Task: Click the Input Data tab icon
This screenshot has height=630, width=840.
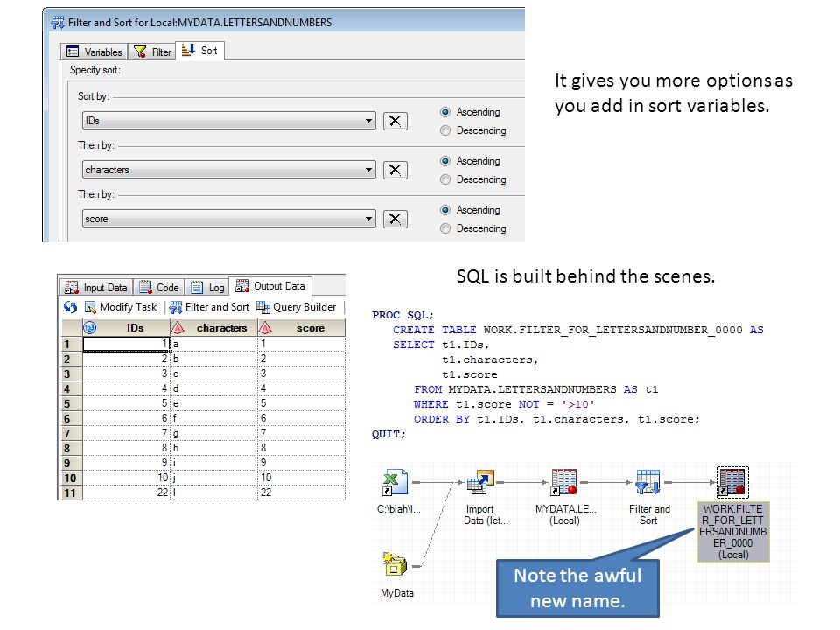Action: (71, 288)
